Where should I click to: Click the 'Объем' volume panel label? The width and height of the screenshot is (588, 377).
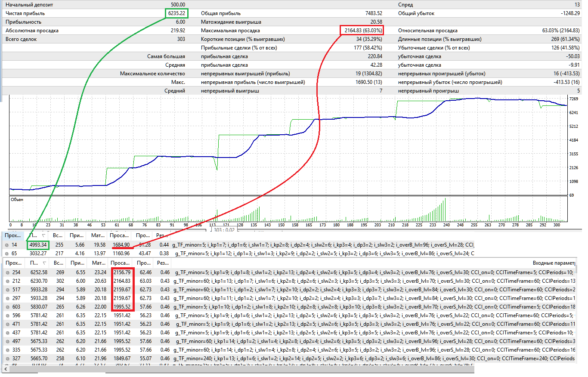coord(17,200)
